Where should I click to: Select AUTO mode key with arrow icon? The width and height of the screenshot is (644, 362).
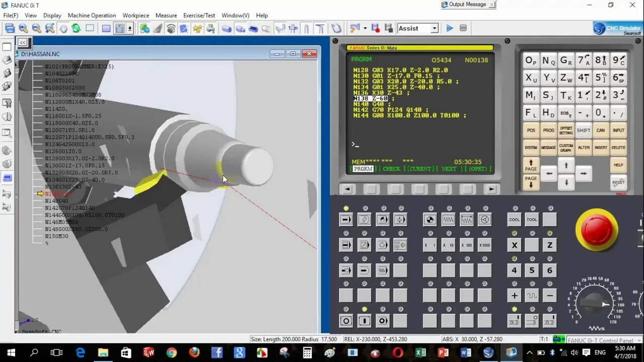pos(346,220)
